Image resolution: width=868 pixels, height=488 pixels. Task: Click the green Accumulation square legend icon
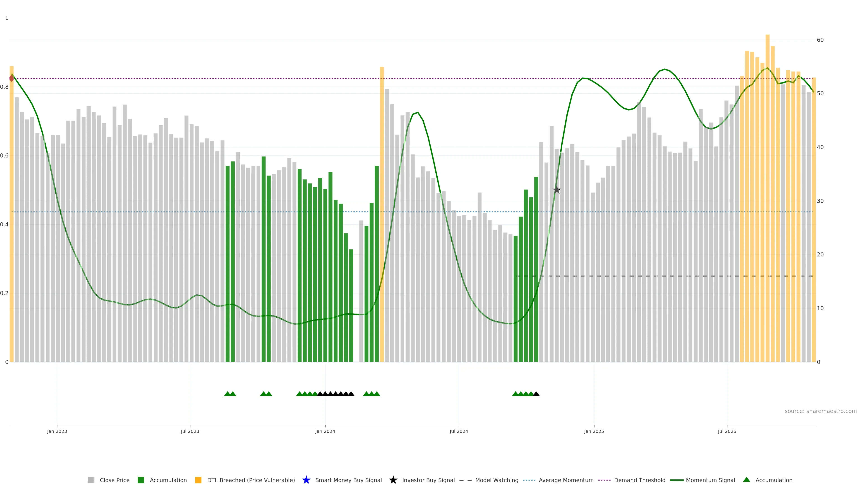coord(141,480)
